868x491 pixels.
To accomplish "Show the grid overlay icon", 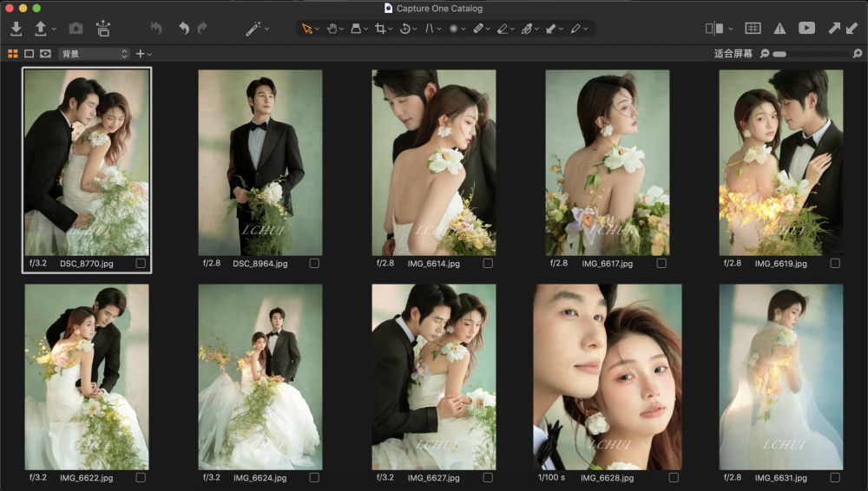I will point(753,29).
